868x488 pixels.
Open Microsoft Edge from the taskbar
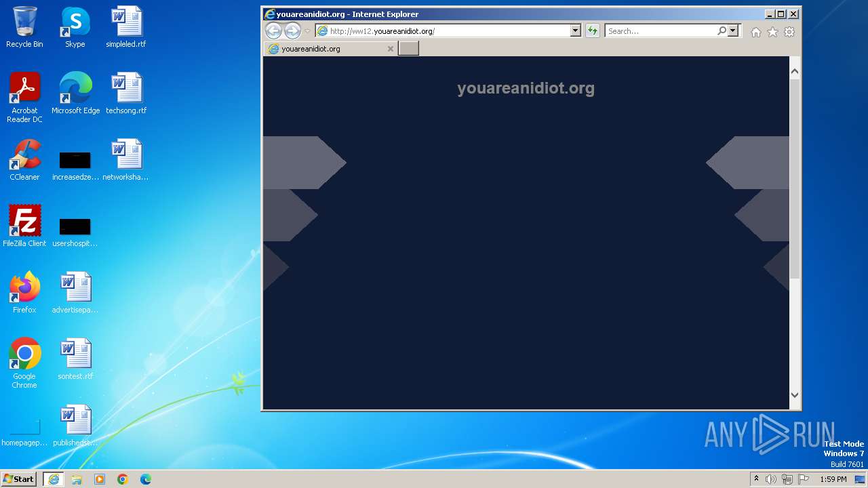[x=146, y=479]
